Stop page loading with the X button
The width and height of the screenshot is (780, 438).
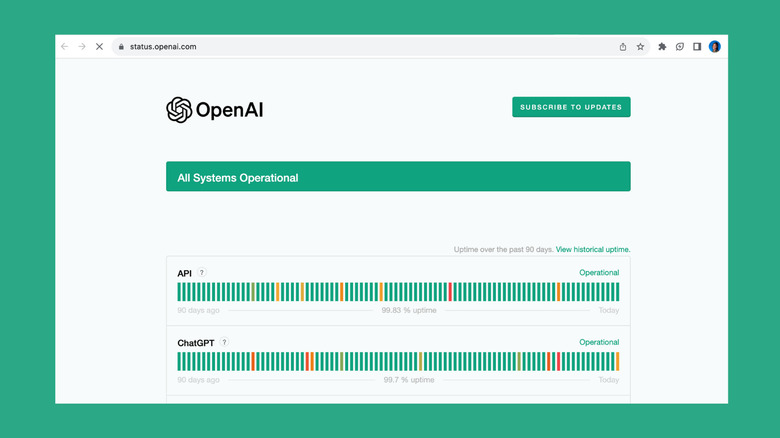99,46
